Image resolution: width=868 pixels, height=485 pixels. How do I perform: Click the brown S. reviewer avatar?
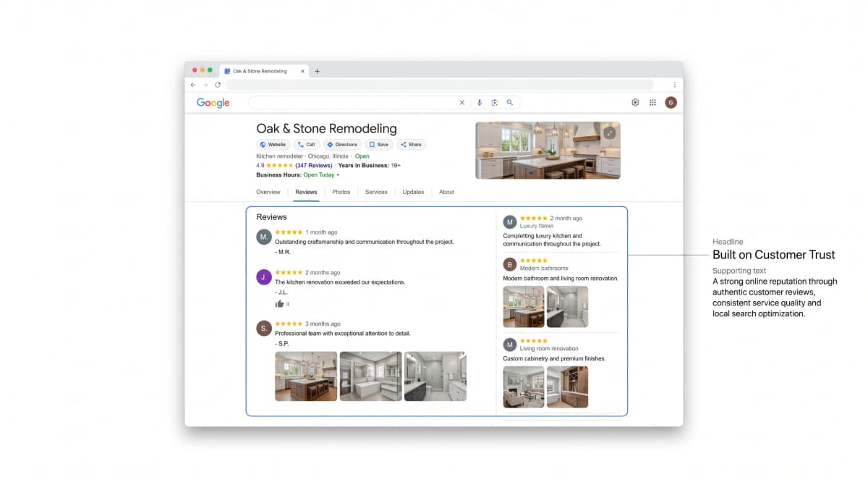pos(264,328)
